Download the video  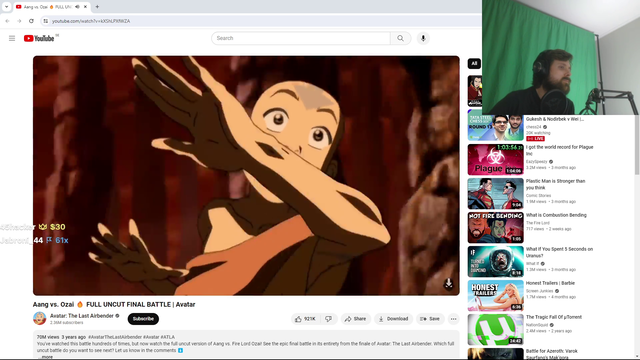pyautogui.click(x=393, y=319)
